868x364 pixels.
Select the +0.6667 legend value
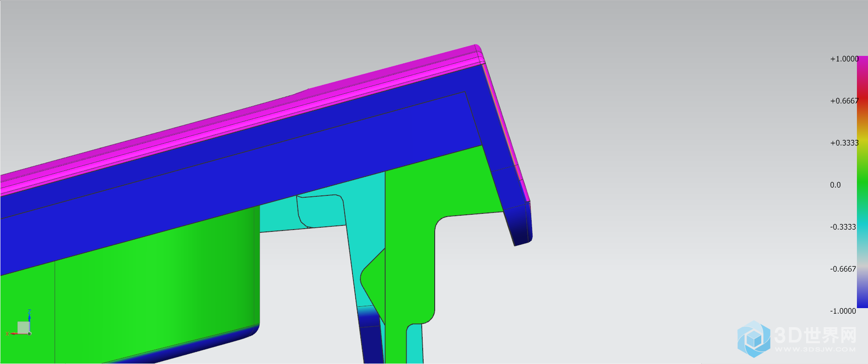pyautogui.click(x=844, y=101)
